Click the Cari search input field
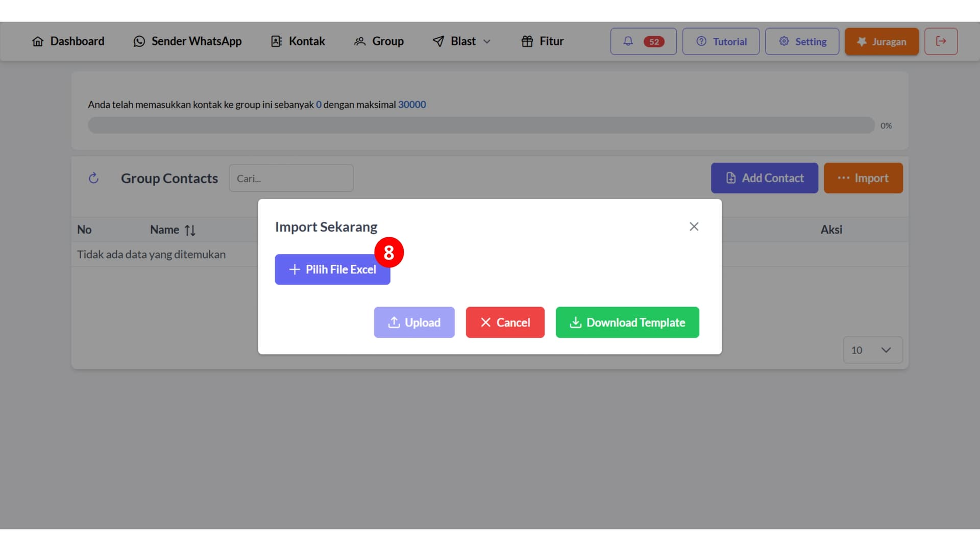Image resolution: width=980 pixels, height=551 pixels. pyautogui.click(x=291, y=178)
